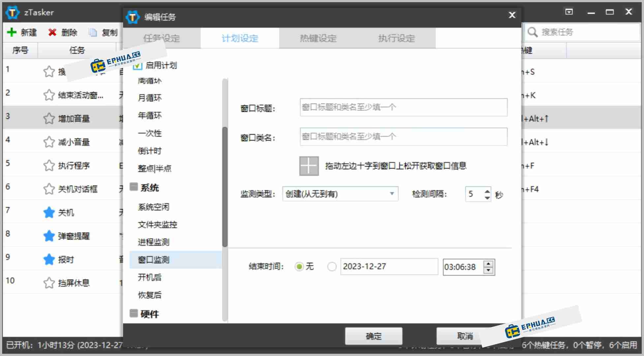Select the 无 radio button for 结束时间
Image resolution: width=644 pixels, height=356 pixels.
click(299, 267)
